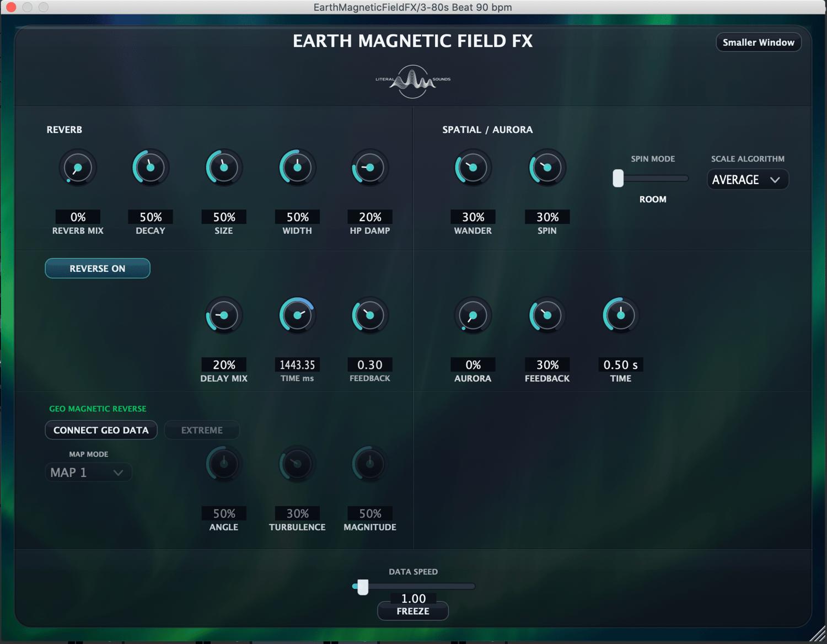Click the delay Feedback knob showing 0.30
The height and width of the screenshot is (644, 827).
370,315
